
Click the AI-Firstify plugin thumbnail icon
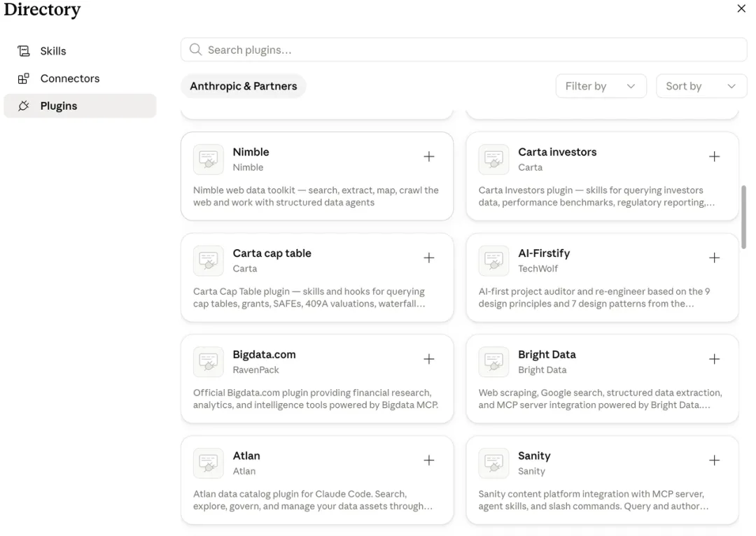pyautogui.click(x=493, y=260)
